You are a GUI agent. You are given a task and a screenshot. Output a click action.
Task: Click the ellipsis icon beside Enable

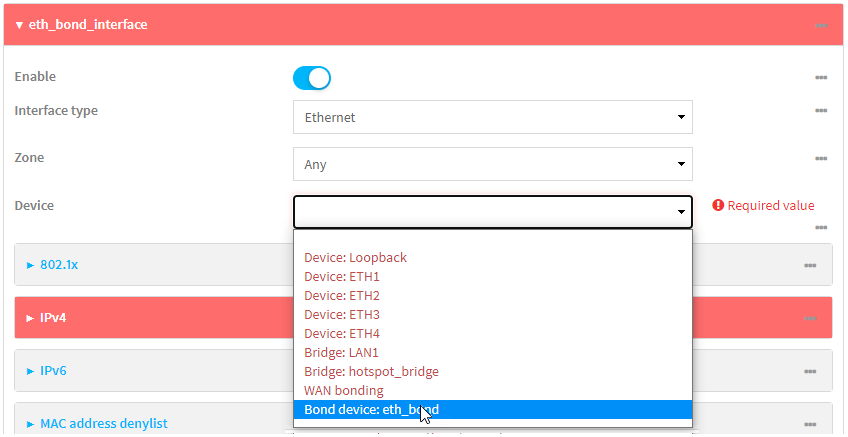[x=820, y=78]
